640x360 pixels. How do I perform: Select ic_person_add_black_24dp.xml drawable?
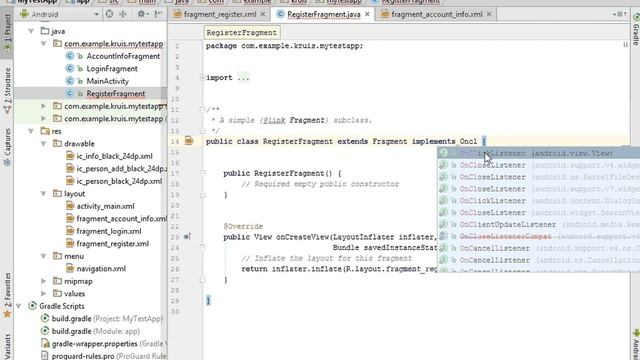coord(121,169)
